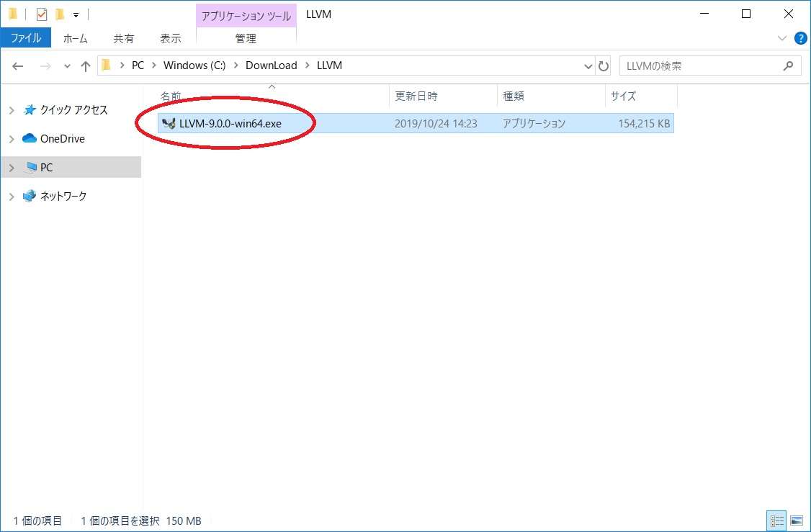Switch to large thumbnails view in status bar
This screenshot has height=532, width=811.
click(795, 520)
